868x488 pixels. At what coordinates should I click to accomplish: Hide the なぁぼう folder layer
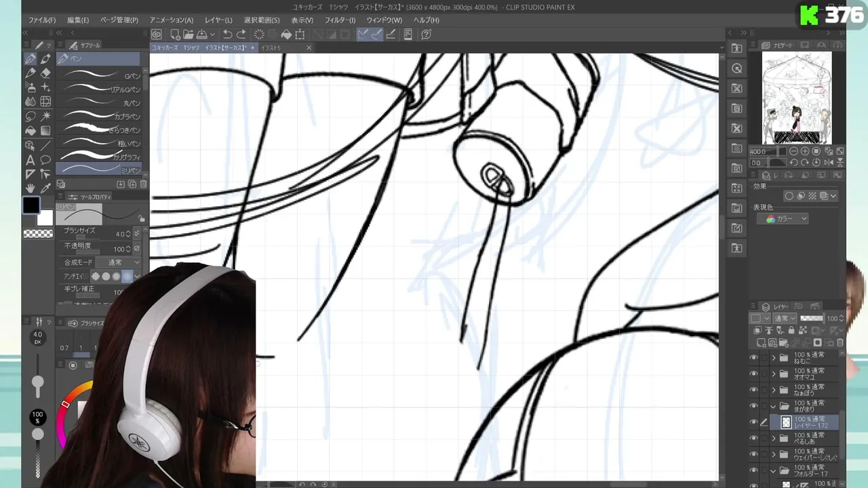coord(753,390)
